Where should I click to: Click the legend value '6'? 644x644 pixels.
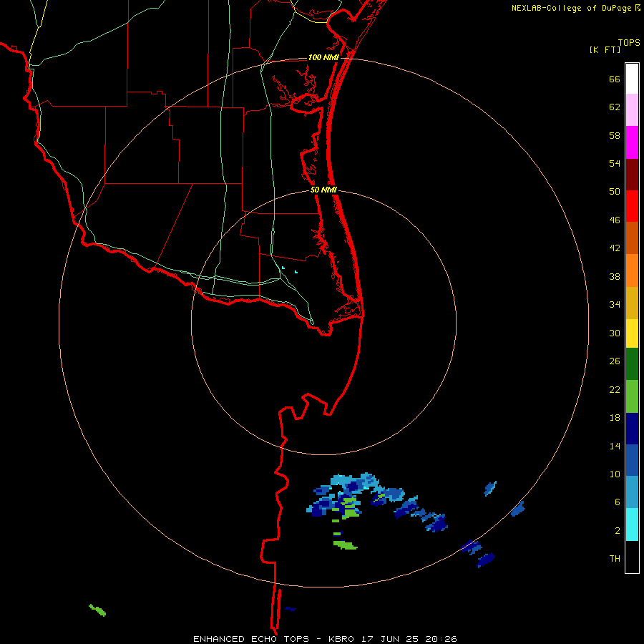coord(618,502)
